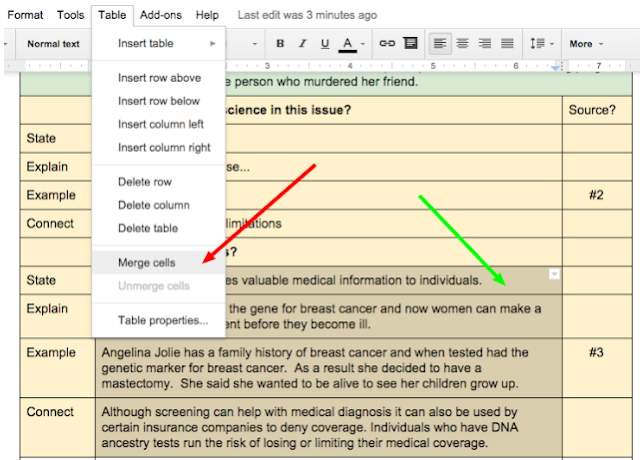Open the Help menu

(207, 15)
